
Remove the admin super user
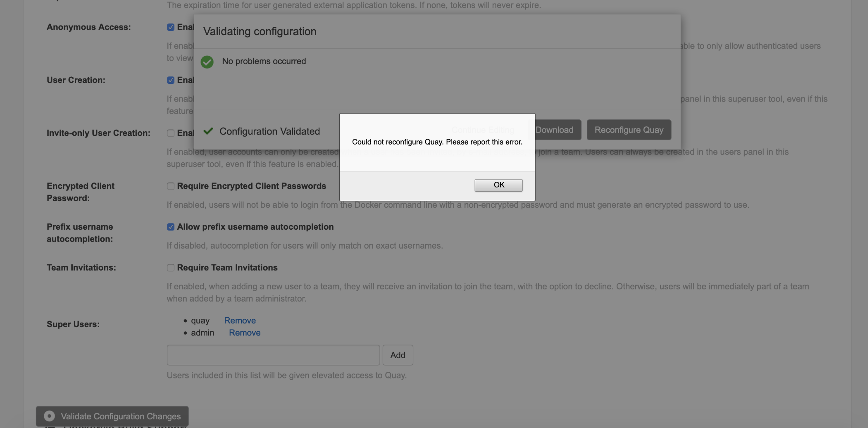tap(245, 333)
